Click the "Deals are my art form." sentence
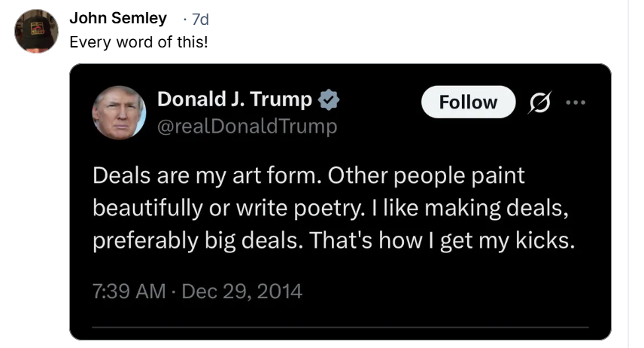This screenshot has height=348, width=644. click(x=208, y=176)
